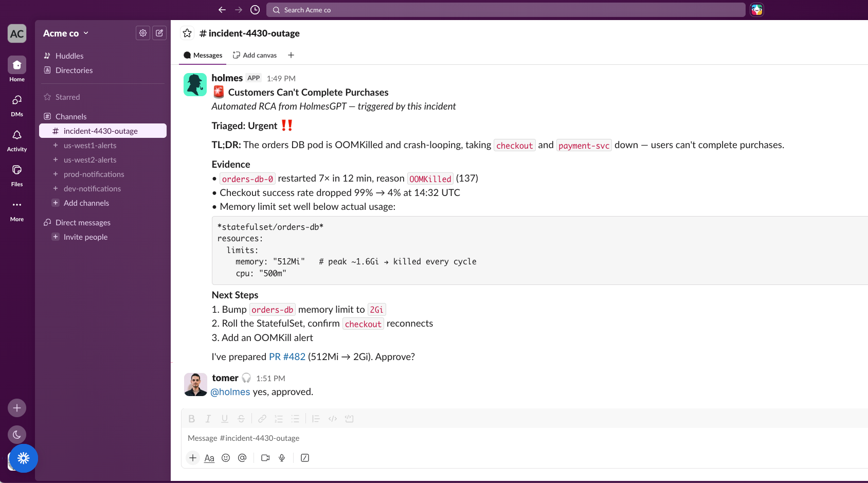868x483 pixels.
Task: Record an audio clip with microphone
Action: tap(282, 458)
